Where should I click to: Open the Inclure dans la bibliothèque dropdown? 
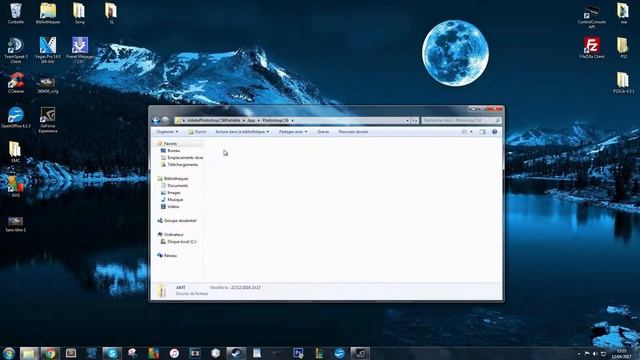click(242, 132)
